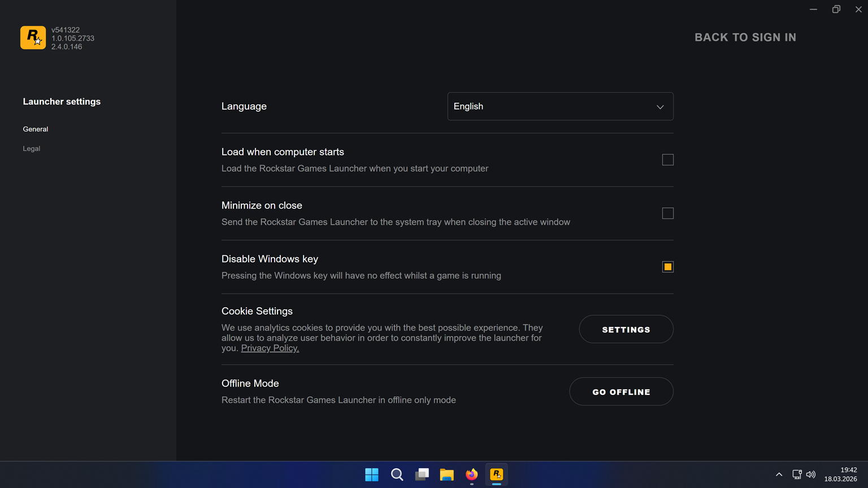The image size is (868, 488).
Task: Click Back to Sign In
Action: coord(745,37)
